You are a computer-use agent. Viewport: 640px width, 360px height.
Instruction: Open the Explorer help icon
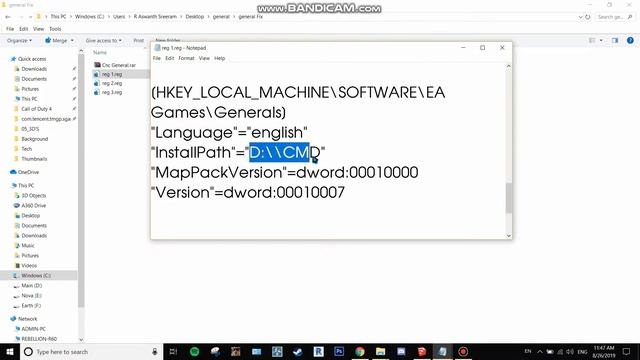(x=630, y=40)
